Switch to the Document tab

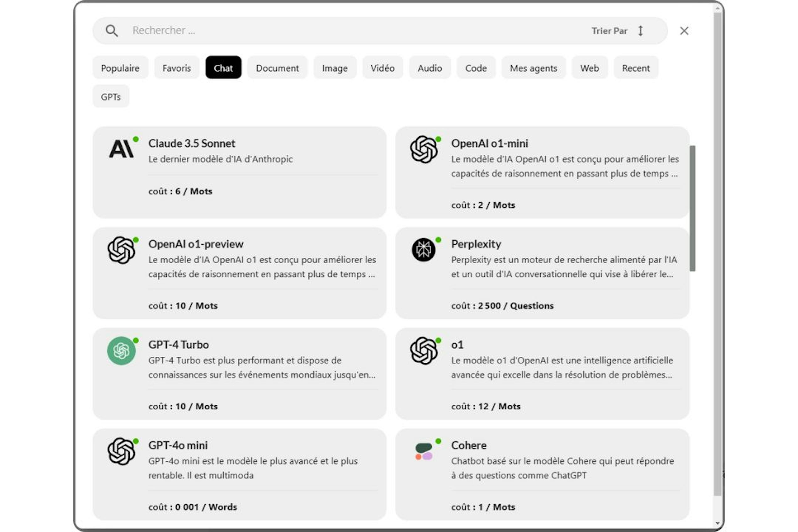pyautogui.click(x=277, y=68)
